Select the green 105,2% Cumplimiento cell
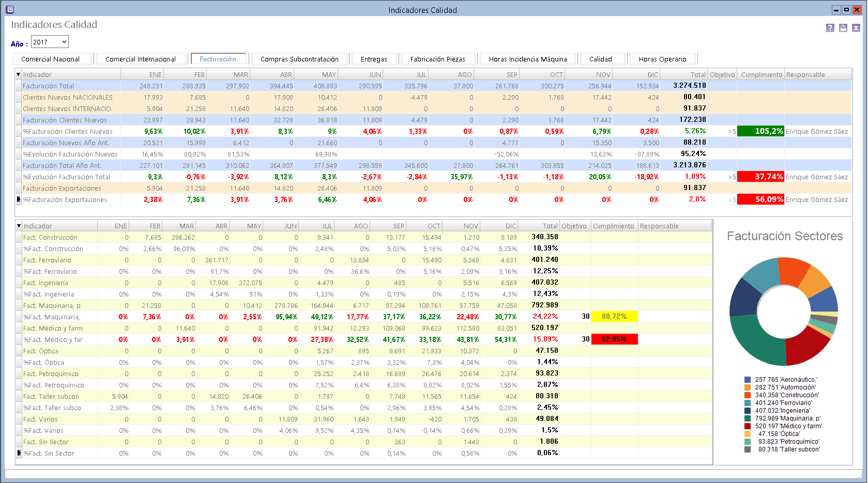Image resolution: width=868 pixels, height=483 pixels. [760, 131]
